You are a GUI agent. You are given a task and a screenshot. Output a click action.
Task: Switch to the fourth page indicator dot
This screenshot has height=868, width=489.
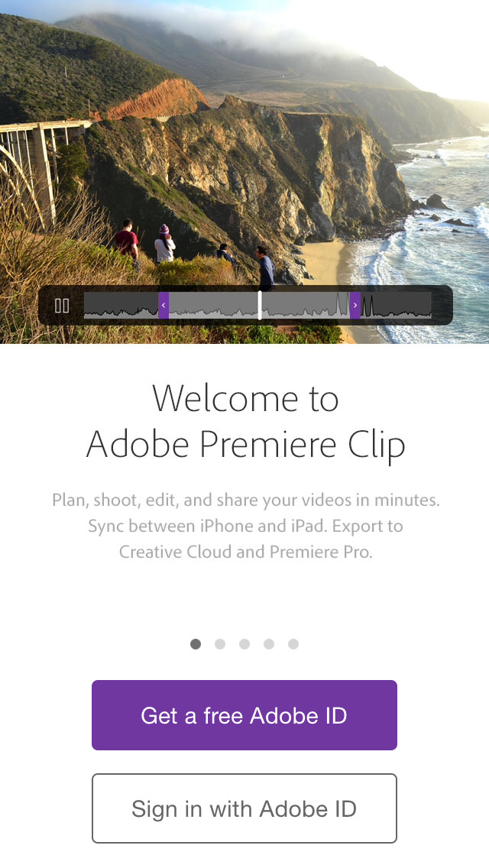pyautogui.click(x=269, y=644)
